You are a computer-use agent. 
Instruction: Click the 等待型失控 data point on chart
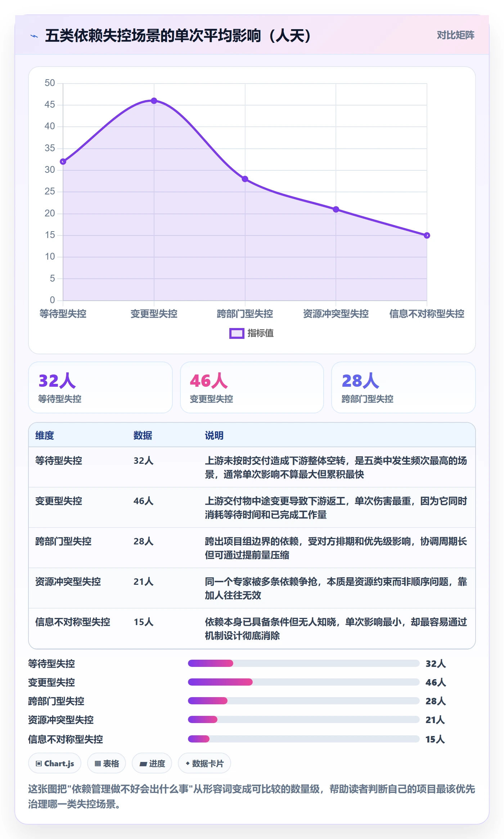(63, 162)
